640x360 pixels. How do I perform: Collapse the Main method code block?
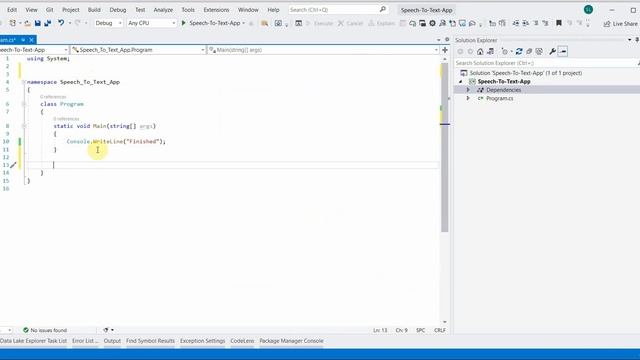(24, 126)
